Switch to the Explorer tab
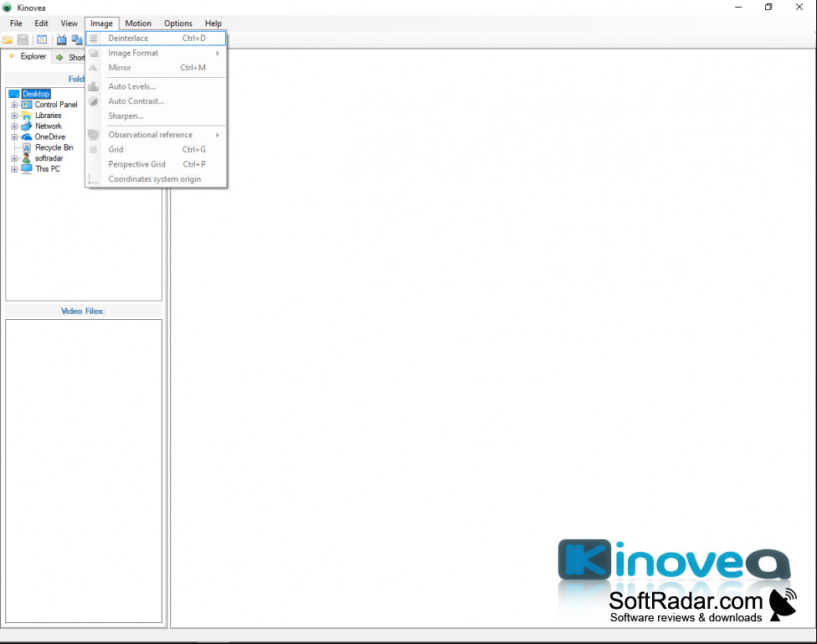Viewport: 817px width, 644px height. [x=28, y=56]
